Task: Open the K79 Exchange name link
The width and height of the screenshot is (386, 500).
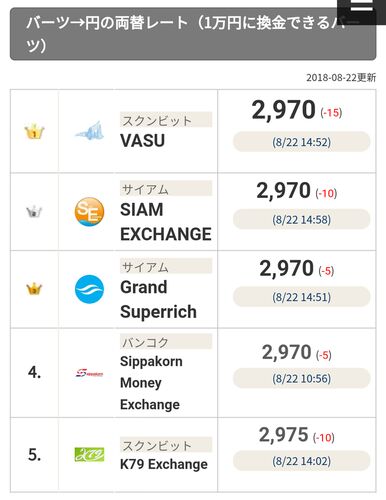Action: pyautogui.click(x=164, y=464)
